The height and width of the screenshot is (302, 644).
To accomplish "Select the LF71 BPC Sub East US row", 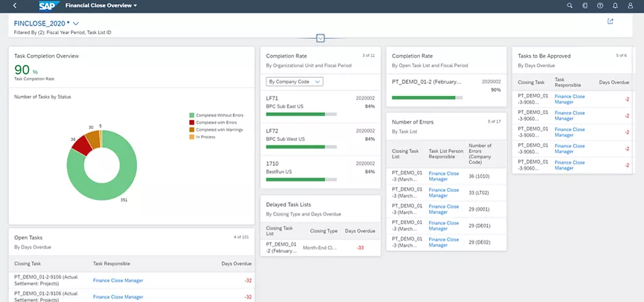I will pyautogui.click(x=320, y=105).
